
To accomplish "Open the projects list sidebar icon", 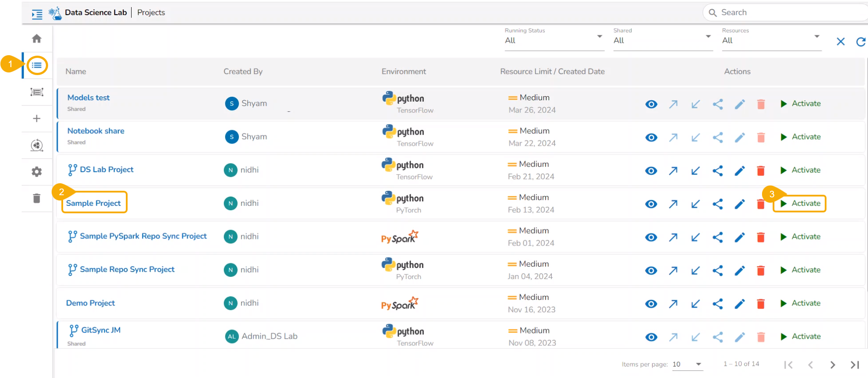I will click(37, 65).
